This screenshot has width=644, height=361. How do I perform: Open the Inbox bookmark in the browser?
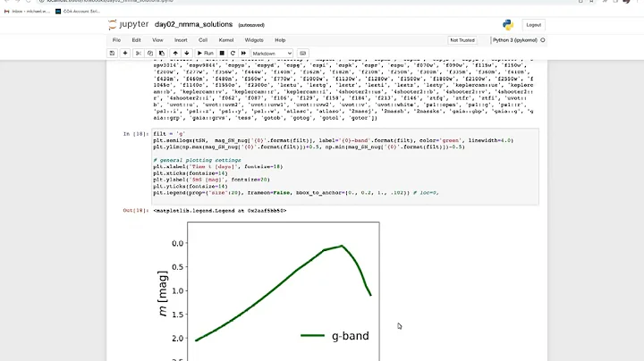27,11
